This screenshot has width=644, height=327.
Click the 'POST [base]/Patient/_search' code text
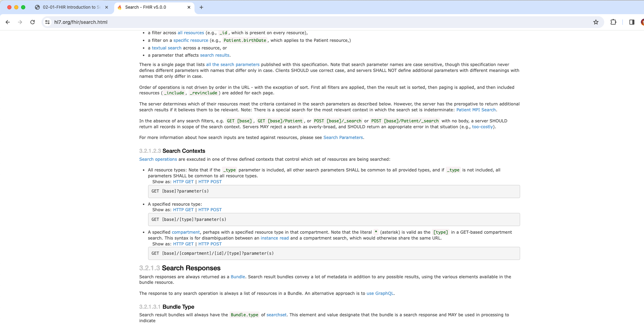405,121
